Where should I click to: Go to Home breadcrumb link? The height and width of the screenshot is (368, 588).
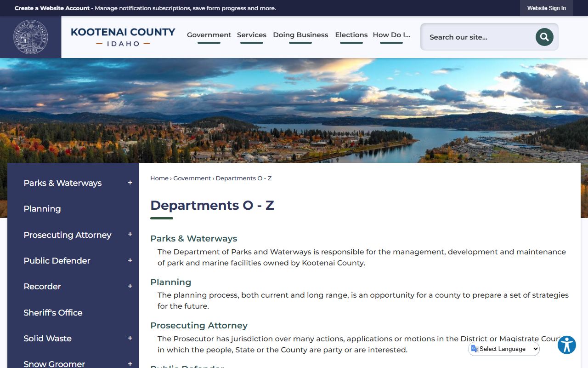[159, 178]
